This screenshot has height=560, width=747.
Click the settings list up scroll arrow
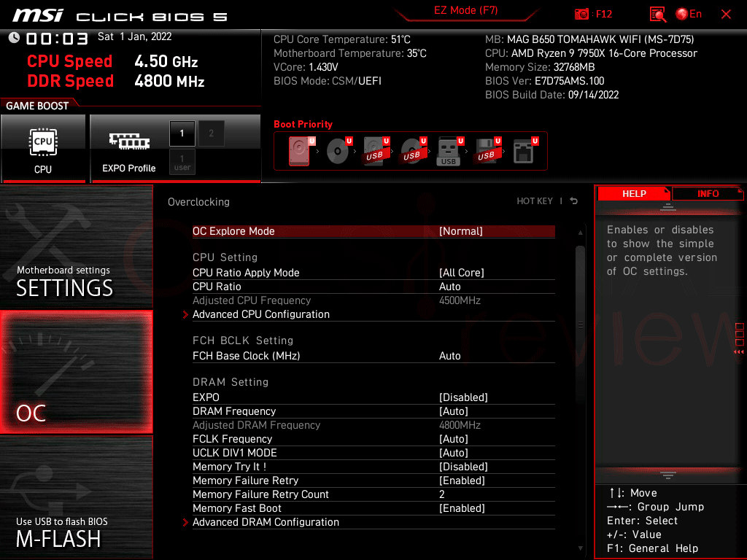coord(580,233)
